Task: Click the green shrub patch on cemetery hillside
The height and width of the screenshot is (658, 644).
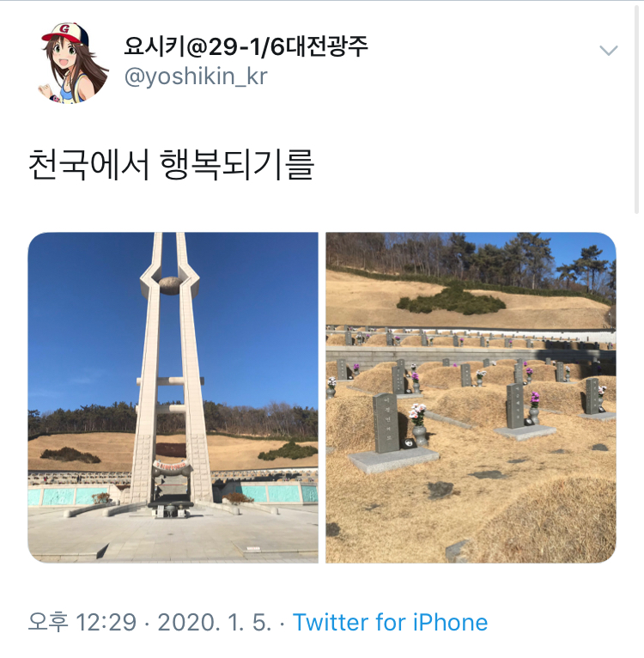Action: [451, 301]
